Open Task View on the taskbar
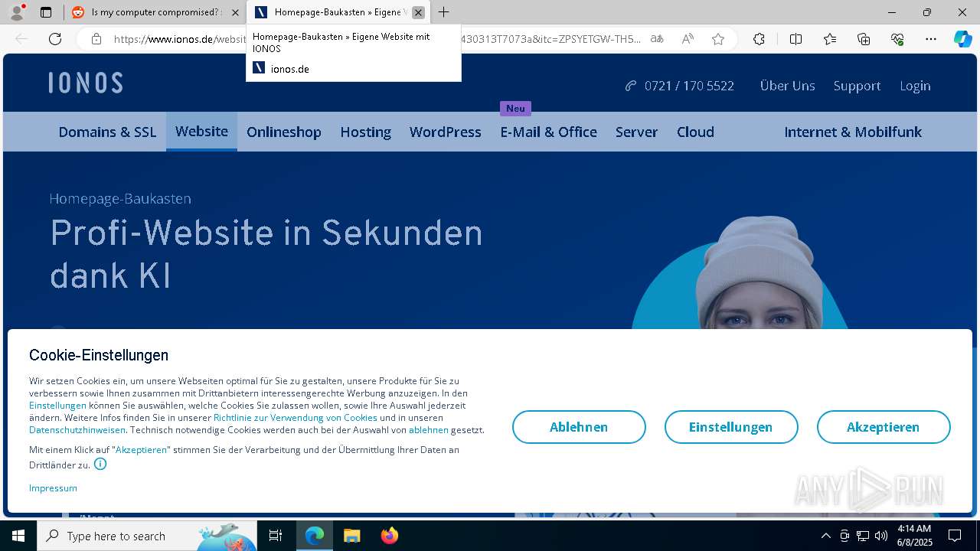 point(276,536)
